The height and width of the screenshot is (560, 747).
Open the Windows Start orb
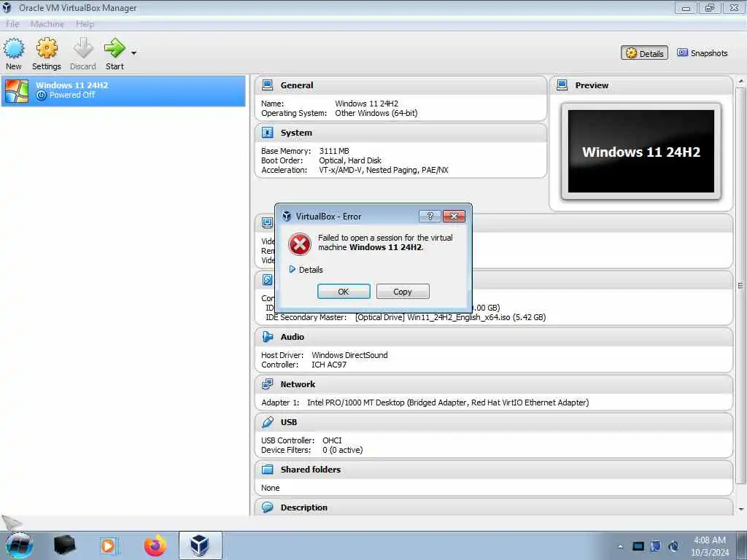point(19,545)
